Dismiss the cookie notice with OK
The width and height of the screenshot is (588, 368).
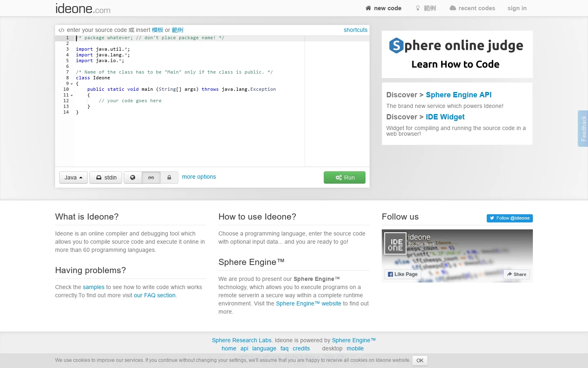click(x=420, y=361)
